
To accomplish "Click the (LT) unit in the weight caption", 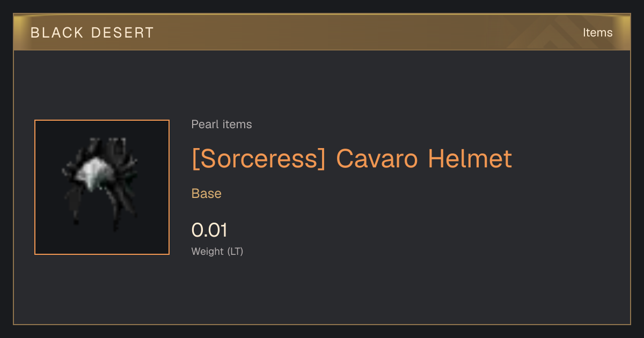I will pyautogui.click(x=235, y=251).
